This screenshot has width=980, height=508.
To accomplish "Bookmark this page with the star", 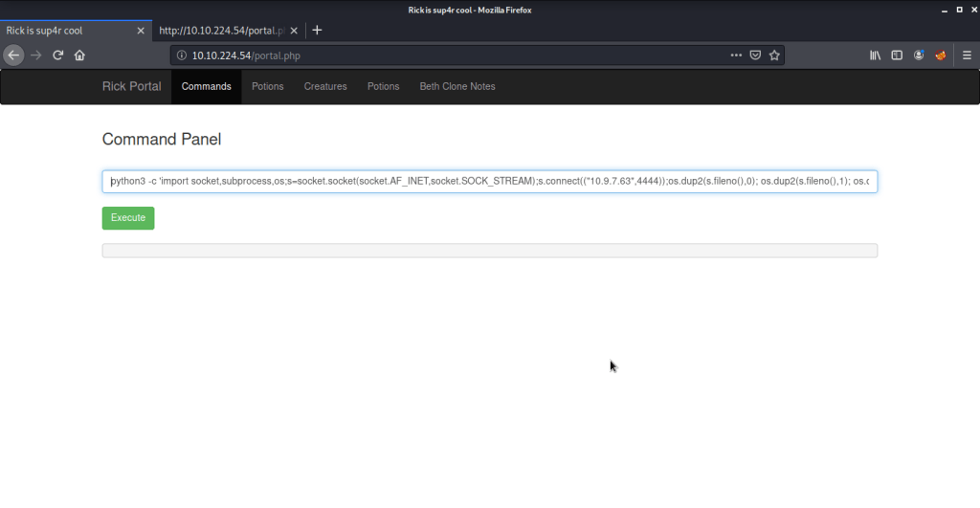I will (775, 55).
